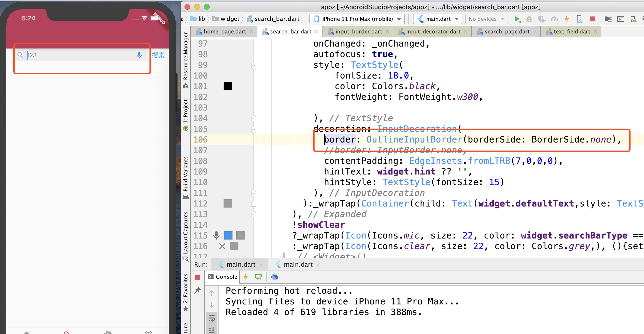Image resolution: width=644 pixels, height=334 pixels.
Task: Expand the No devices dropdown
Action: coord(486,19)
